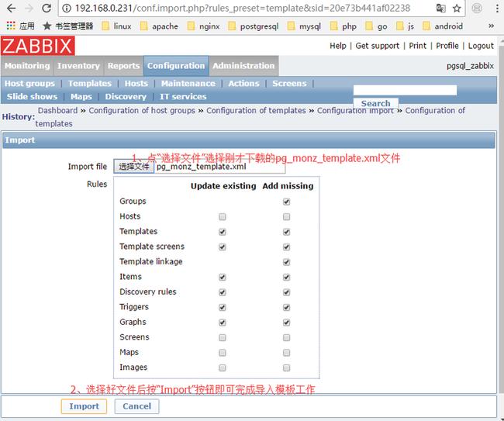Uncheck Add missing for Groups

pyautogui.click(x=287, y=202)
